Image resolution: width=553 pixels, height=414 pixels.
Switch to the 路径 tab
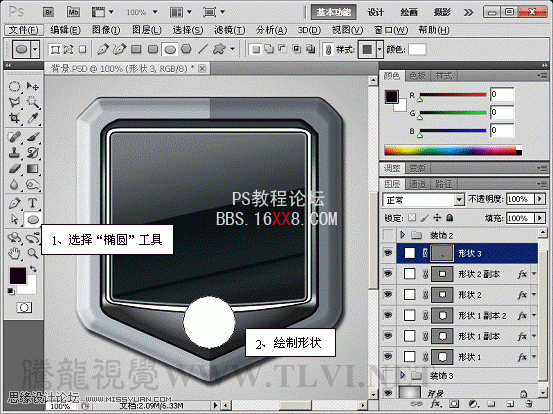click(443, 184)
